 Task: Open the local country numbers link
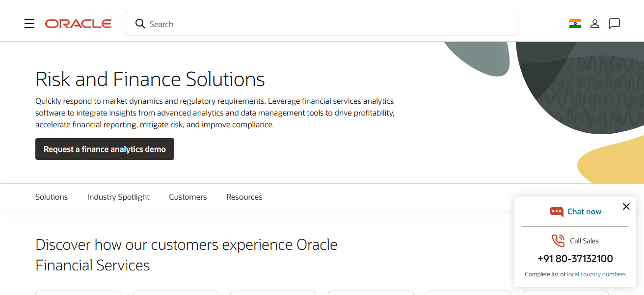tap(596, 274)
